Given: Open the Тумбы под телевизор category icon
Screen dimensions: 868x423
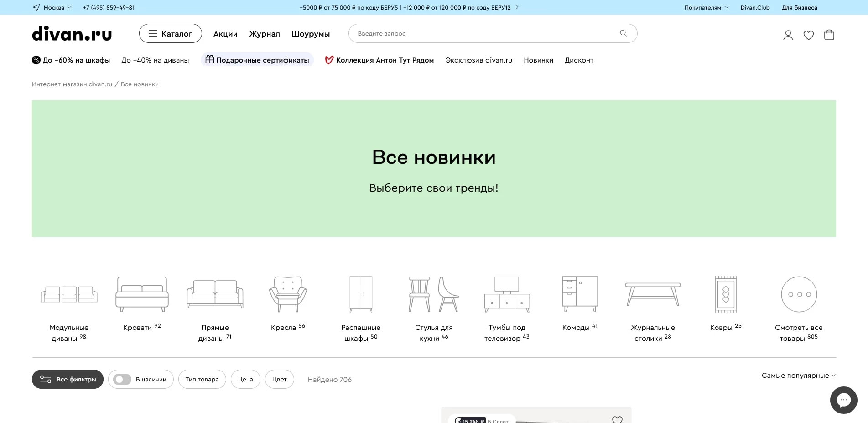Looking at the screenshot, I should 507,294.
